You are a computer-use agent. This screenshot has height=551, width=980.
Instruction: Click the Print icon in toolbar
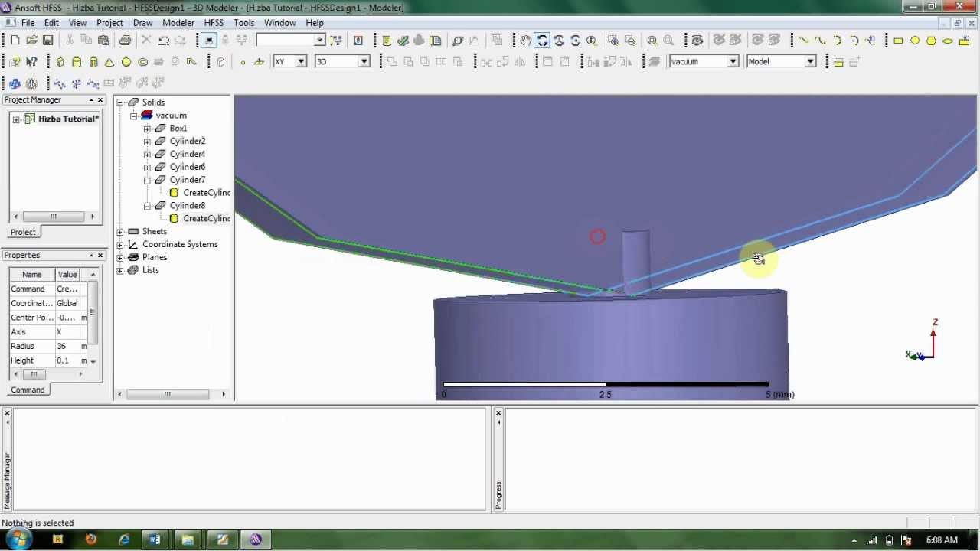(x=126, y=40)
